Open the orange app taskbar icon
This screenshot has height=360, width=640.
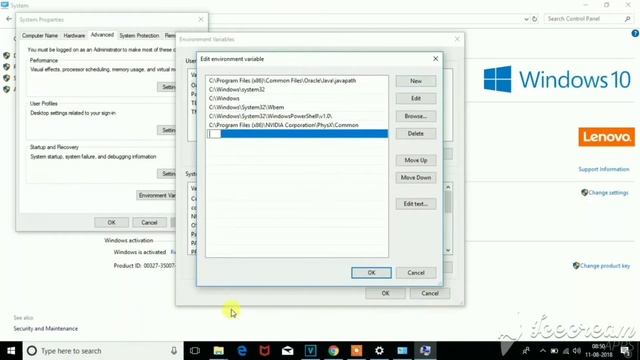click(x=356, y=351)
